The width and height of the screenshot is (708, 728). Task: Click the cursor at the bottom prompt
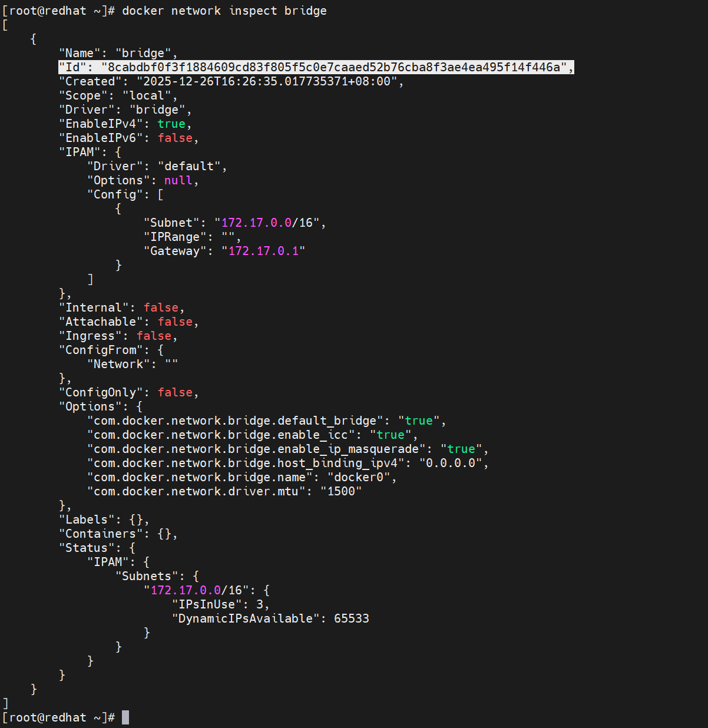[x=125, y=717]
